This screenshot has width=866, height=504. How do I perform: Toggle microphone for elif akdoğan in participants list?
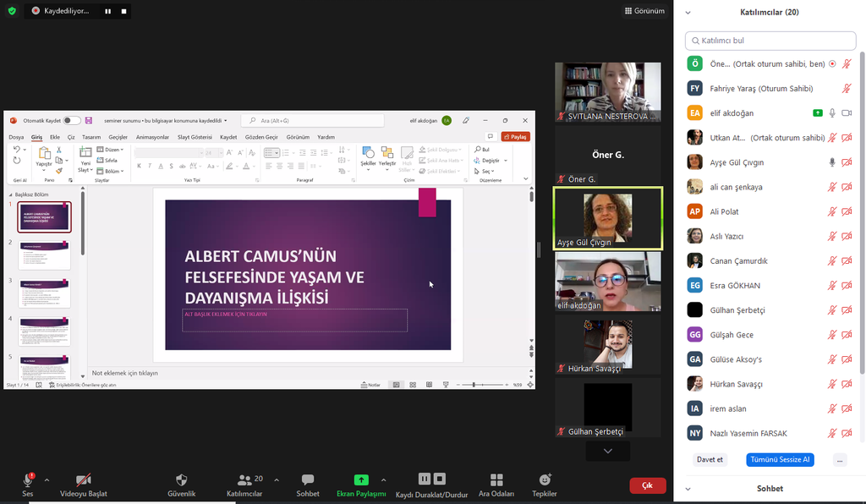click(x=832, y=113)
